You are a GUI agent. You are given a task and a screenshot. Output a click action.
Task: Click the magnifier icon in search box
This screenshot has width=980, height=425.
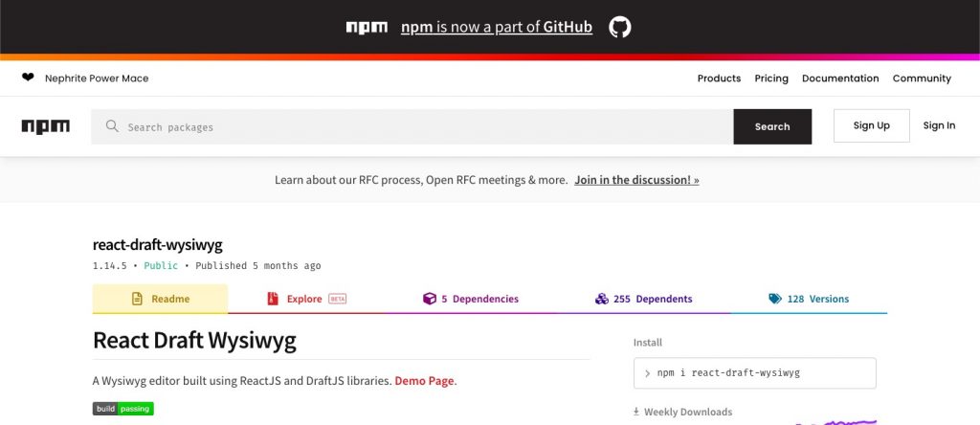click(112, 126)
